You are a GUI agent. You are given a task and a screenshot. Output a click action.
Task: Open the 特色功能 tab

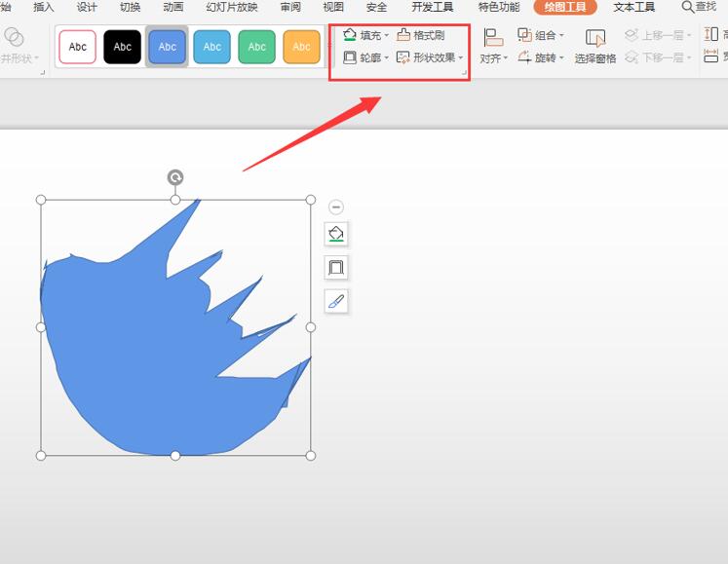coord(499,7)
